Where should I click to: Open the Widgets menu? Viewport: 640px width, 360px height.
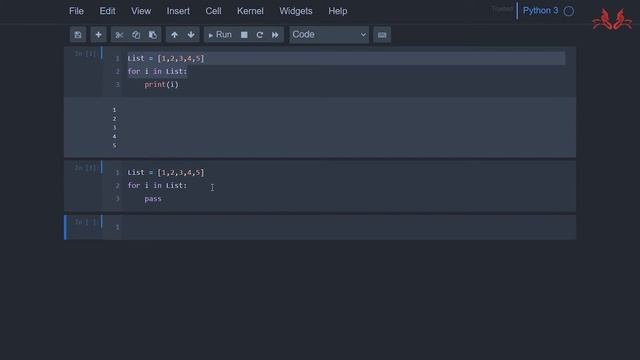coord(296,11)
